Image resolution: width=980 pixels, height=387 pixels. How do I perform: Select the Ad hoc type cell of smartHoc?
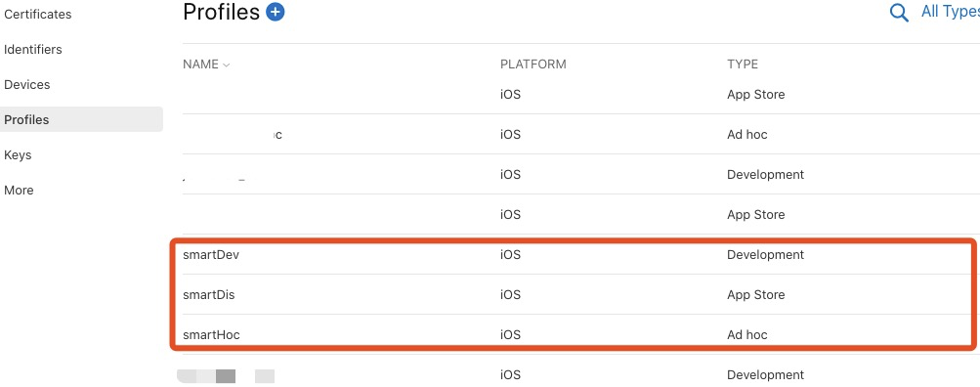[x=746, y=334]
